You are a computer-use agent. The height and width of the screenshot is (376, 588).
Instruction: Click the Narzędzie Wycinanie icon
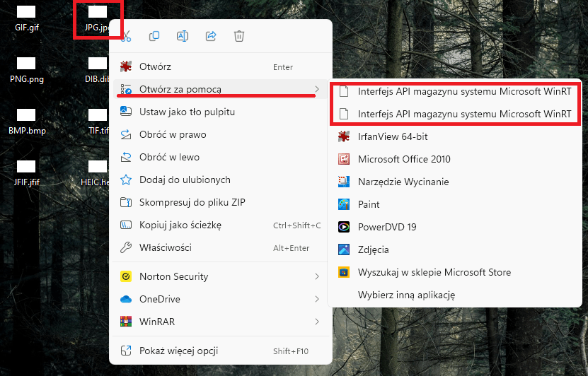(x=344, y=182)
